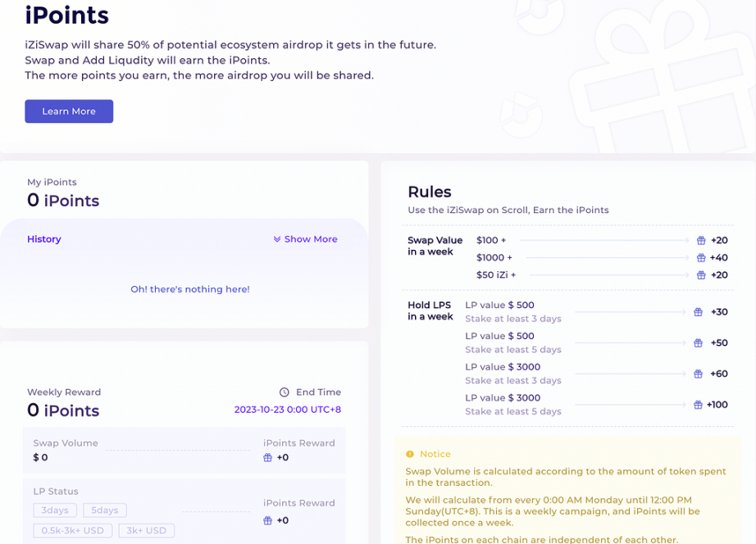The width and height of the screenshot is (756, 544).
Task: Click the Learn More button
Action: click(69, 111)
